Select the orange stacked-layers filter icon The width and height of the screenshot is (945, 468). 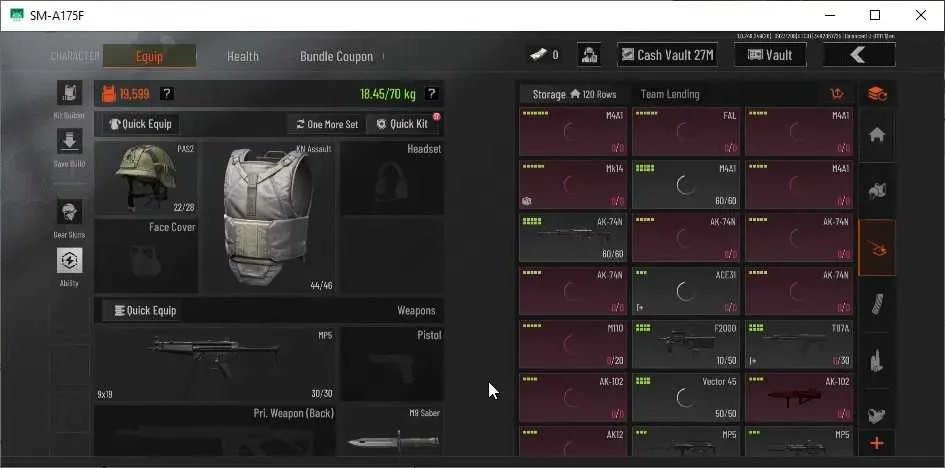click(876, 94)
